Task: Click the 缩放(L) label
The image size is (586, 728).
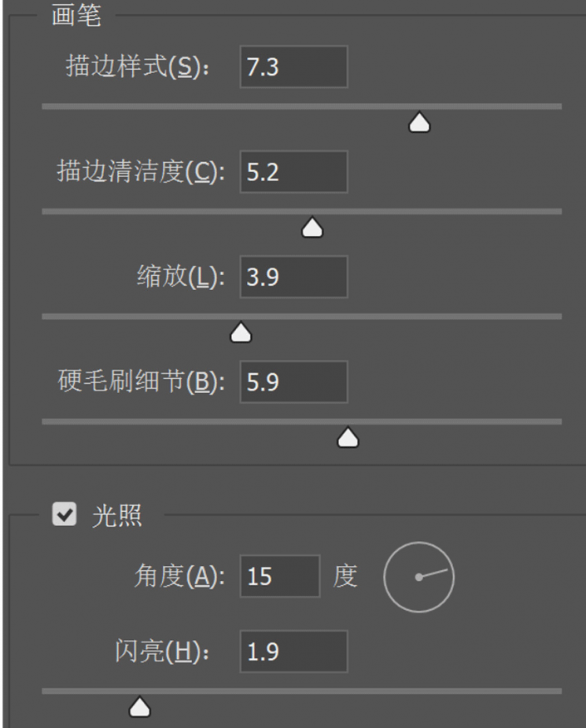Action: 180,277
